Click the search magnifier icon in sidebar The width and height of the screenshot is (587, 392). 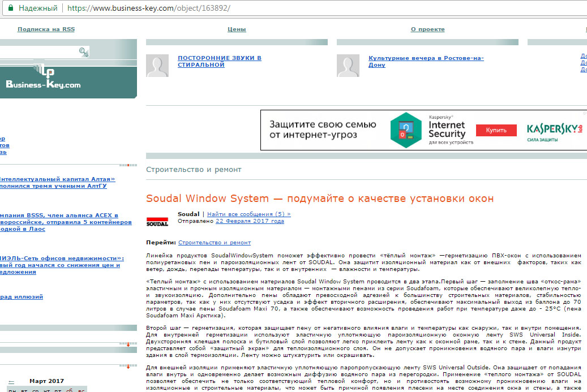point(84,52)
